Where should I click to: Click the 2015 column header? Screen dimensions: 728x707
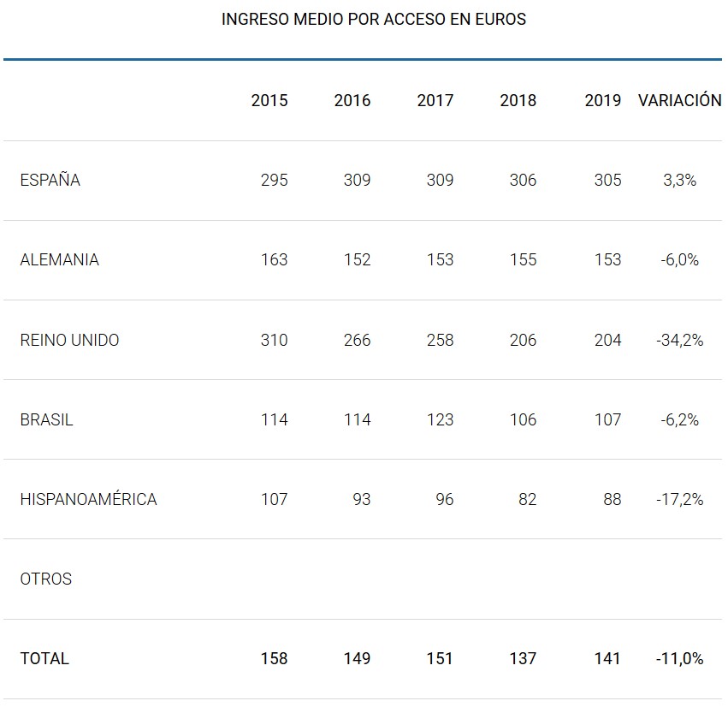(269, 100)
